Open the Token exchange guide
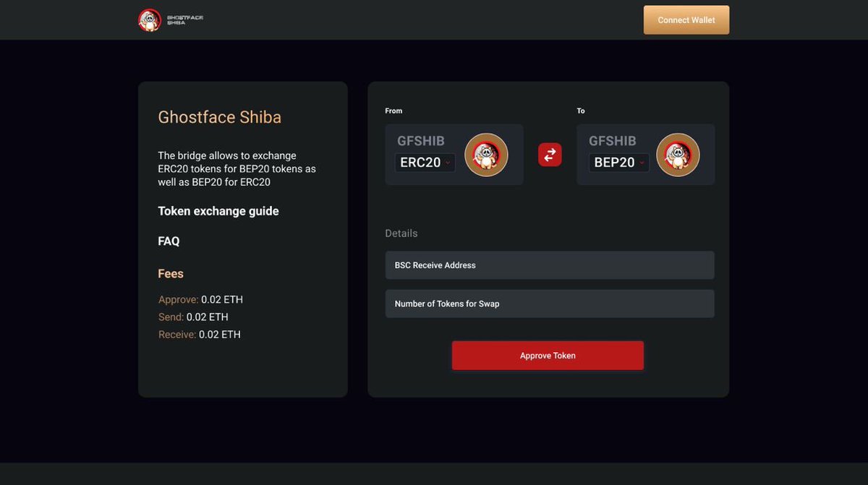This screenshot has width=868, height=485. 218,211
